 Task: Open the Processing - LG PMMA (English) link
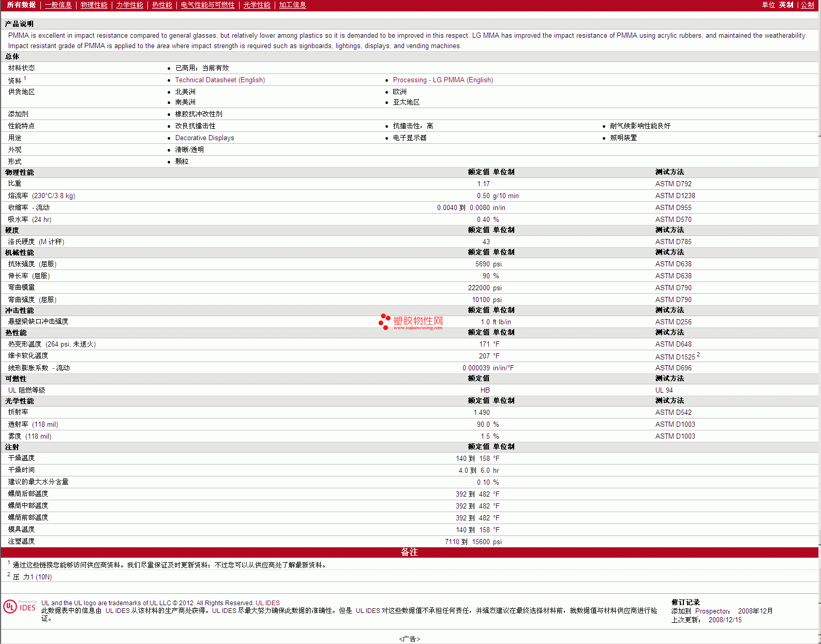coord(443,80)
